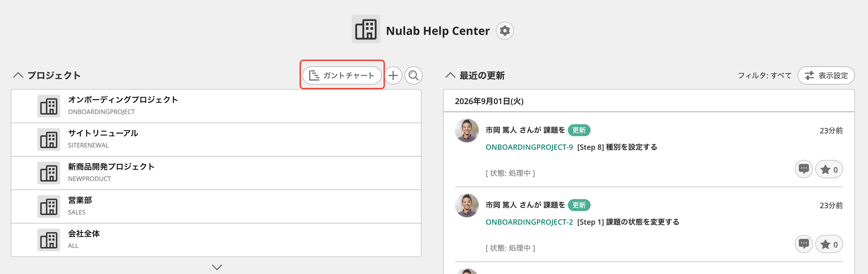
Task: Open project search magnifier icon
Action: tap(414, 75)
